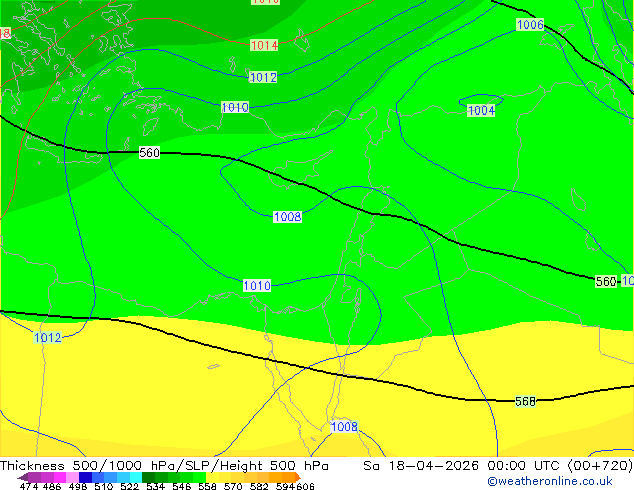Select the purple swatch above 474 in legend
Viewport: 634px width, 490px height.
34,477
